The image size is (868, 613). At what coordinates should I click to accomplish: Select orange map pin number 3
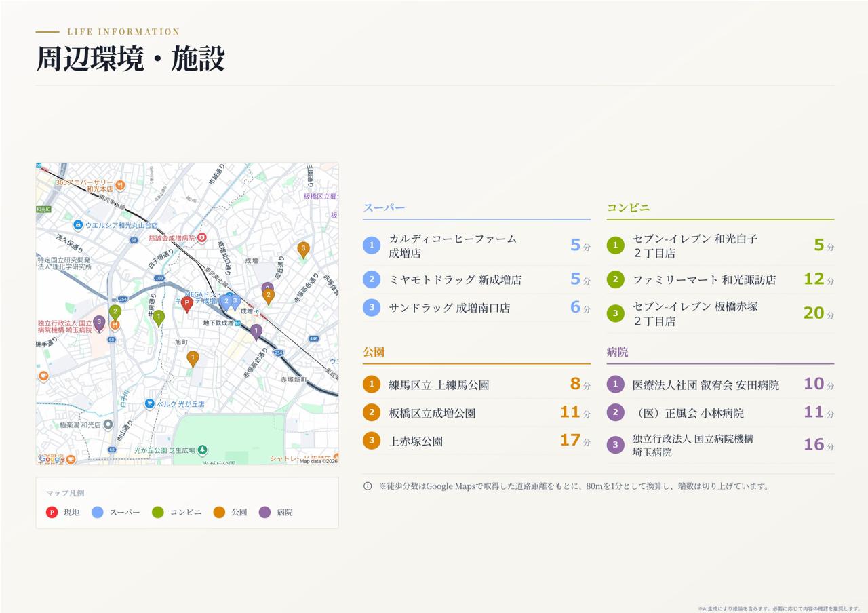pos(304,250)
